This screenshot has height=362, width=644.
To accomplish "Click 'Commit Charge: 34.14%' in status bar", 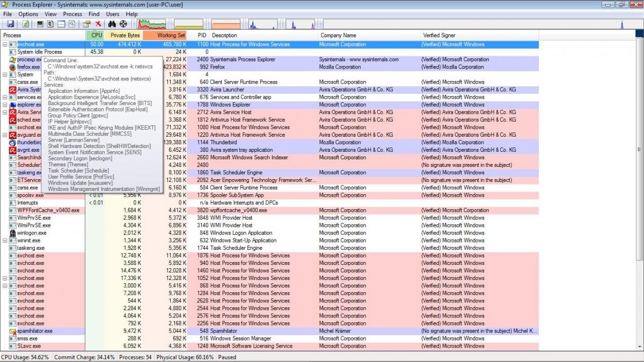I will point(84,357).
